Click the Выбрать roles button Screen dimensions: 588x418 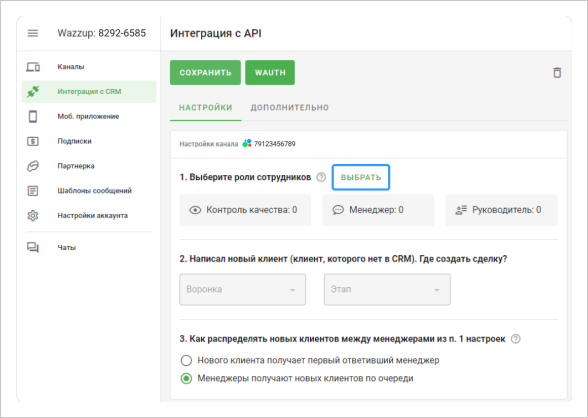click(x=361, y=177)
